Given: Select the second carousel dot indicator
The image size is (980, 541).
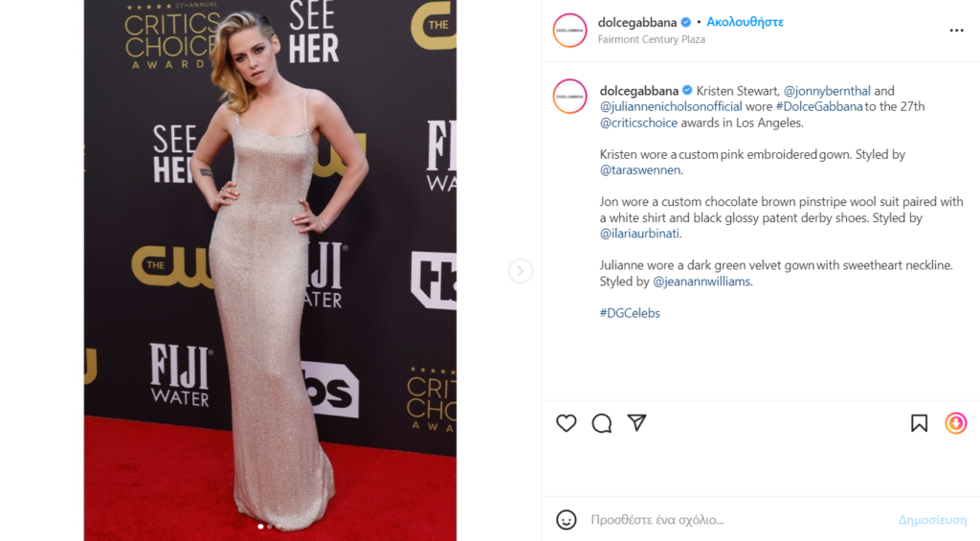Looking at the screenshot, I should pyautogui.click(x=269, y=527).
